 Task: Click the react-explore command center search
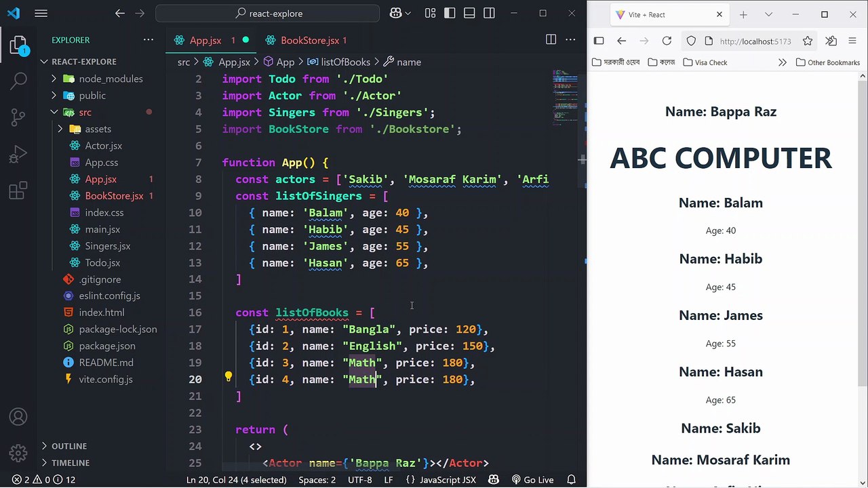coord(268,14)
